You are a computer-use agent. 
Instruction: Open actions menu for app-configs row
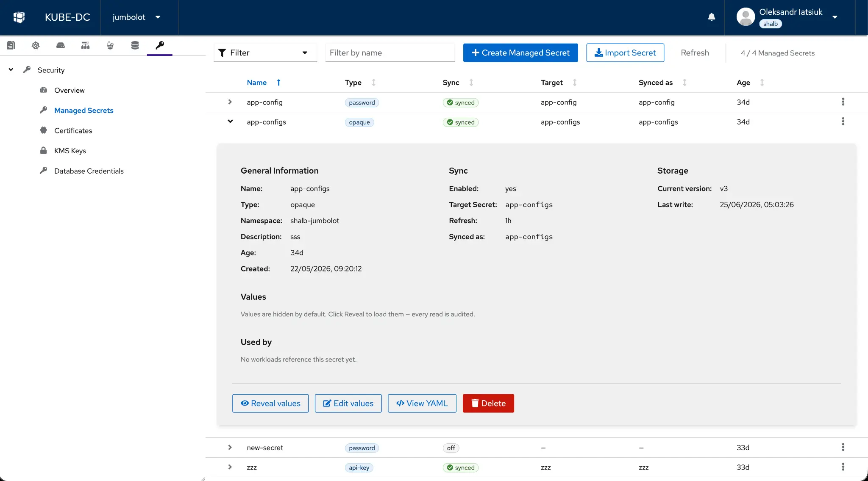[x=843, y=122]
